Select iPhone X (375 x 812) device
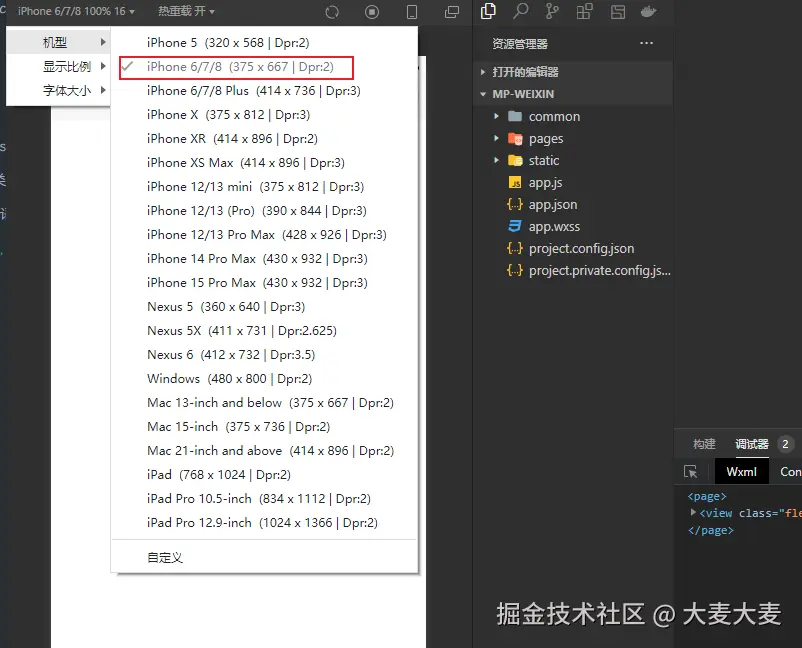This screenshot has width=802, height=648. 264,115
